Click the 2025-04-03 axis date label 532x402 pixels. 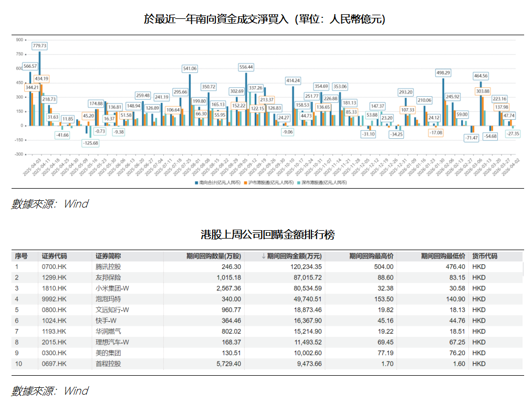coord(32,167)
